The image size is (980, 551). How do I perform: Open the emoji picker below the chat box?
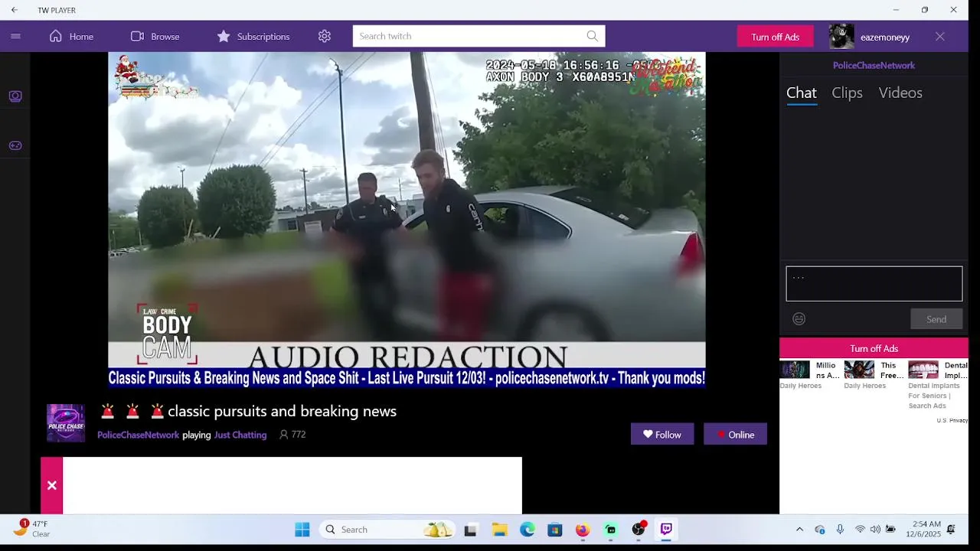pyautogui.click(x=799, y=319)
